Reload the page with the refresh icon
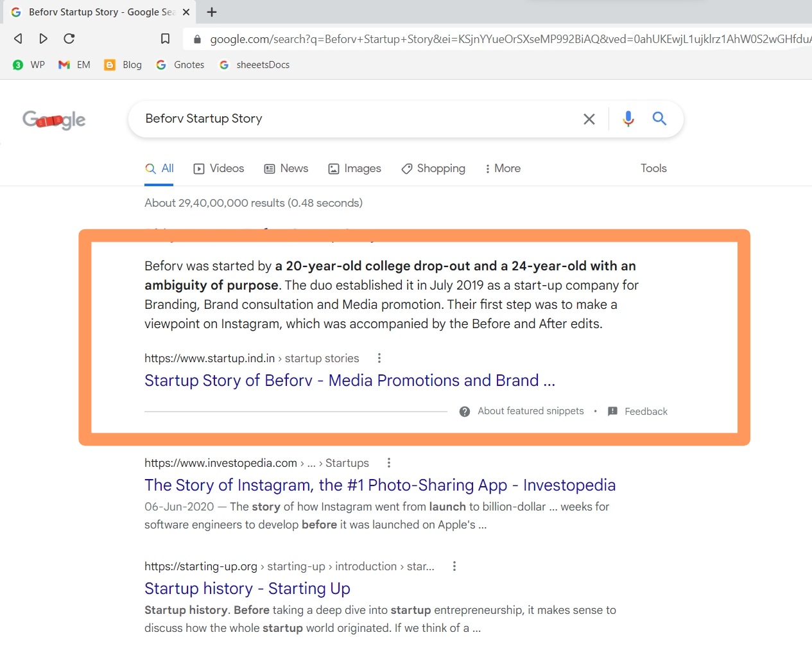This screenshot has height=655, width=812. point(69,39)
